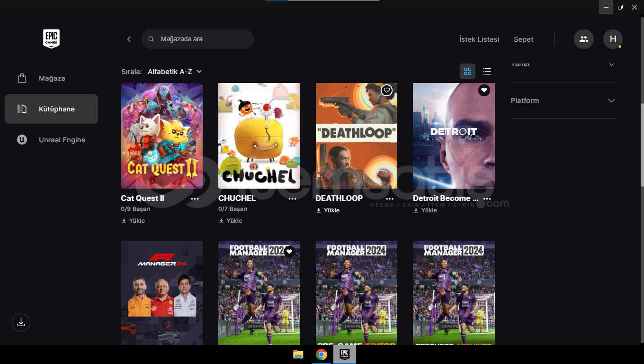The height and width of the screenshot is (364, 644).
Task: Click the CHUCHEL title text
Action: [237, 198]
